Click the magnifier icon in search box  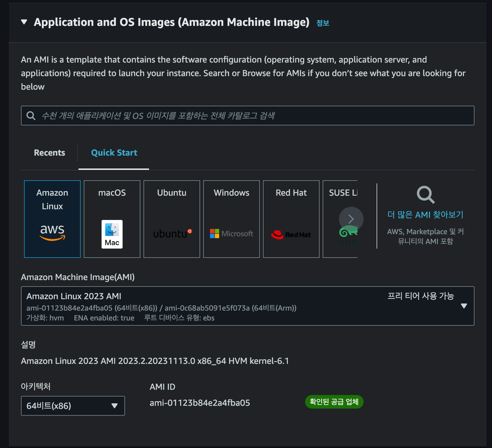31,116
